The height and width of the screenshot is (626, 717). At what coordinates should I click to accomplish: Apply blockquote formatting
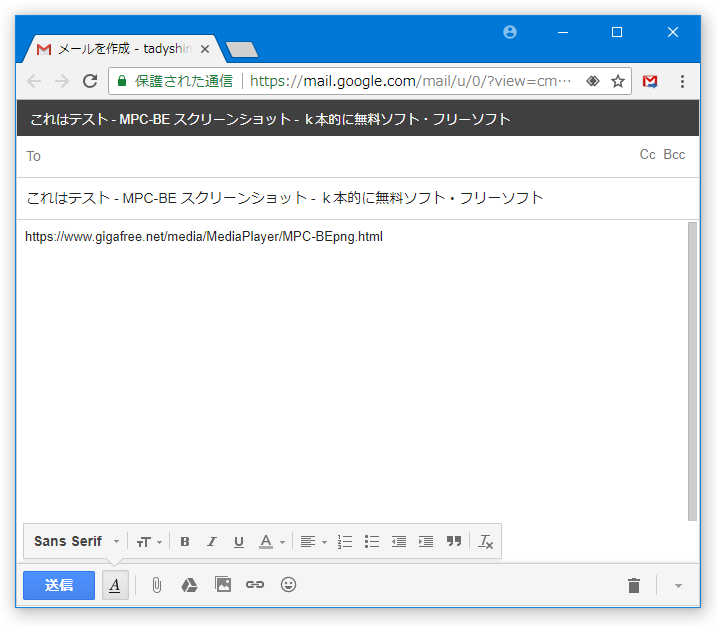[454, 541]
